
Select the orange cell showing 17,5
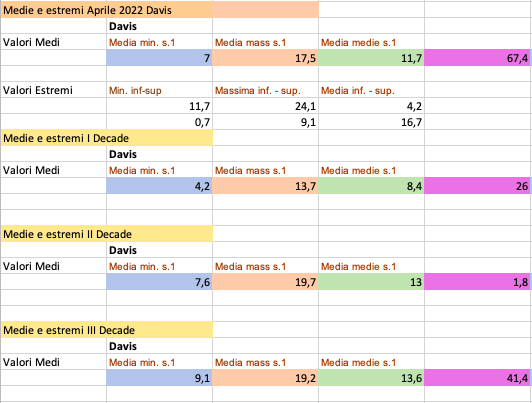(266, 58)
